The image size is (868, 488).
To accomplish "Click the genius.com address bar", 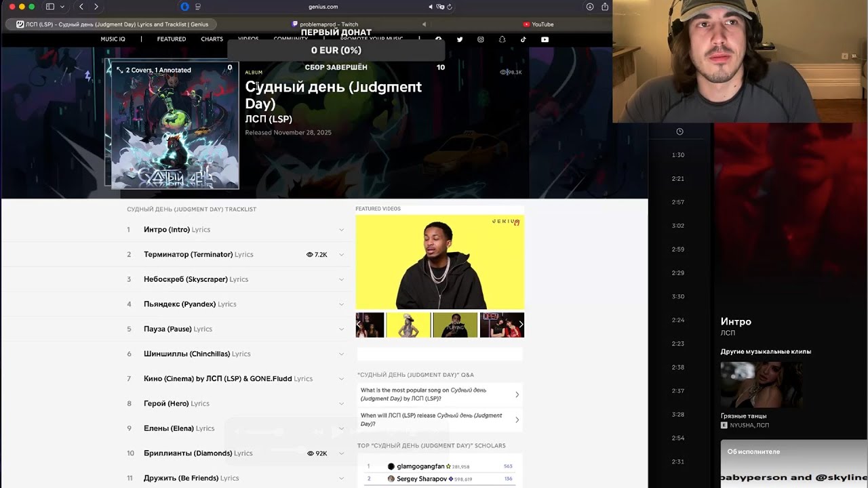I will click(x=323, y=7).
